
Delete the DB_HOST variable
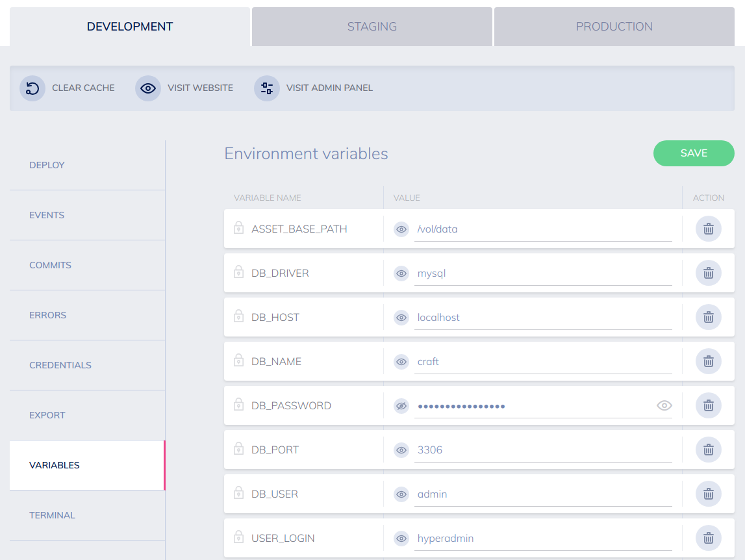click(709, 317)
